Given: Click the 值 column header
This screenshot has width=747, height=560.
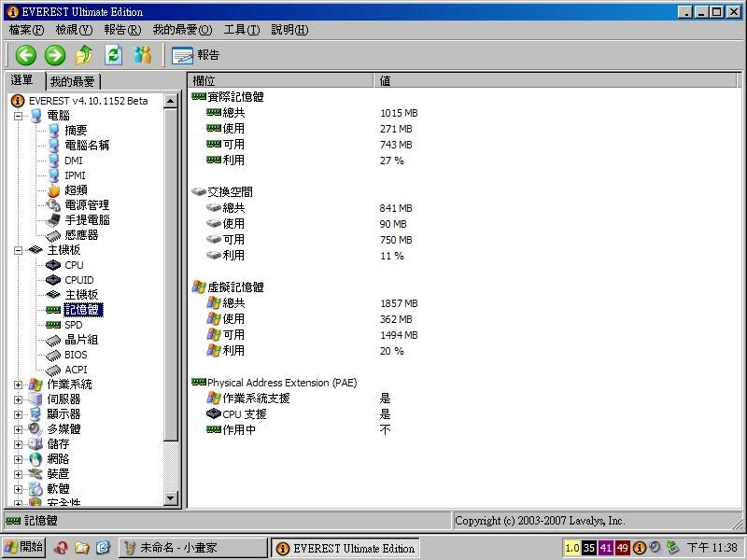Looking at the screenshot, I should tap(556, 81).
